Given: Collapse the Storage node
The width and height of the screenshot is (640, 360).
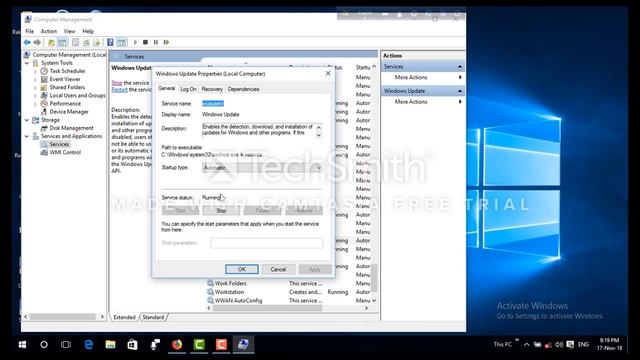Looking at the screenshot, I should pos(27,120).
